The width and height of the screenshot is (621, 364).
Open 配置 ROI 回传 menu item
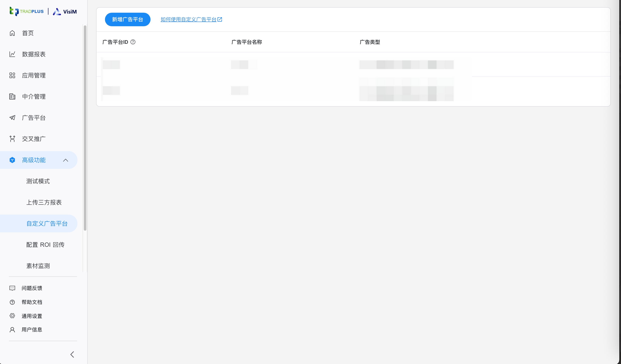(x=45, y=244)
